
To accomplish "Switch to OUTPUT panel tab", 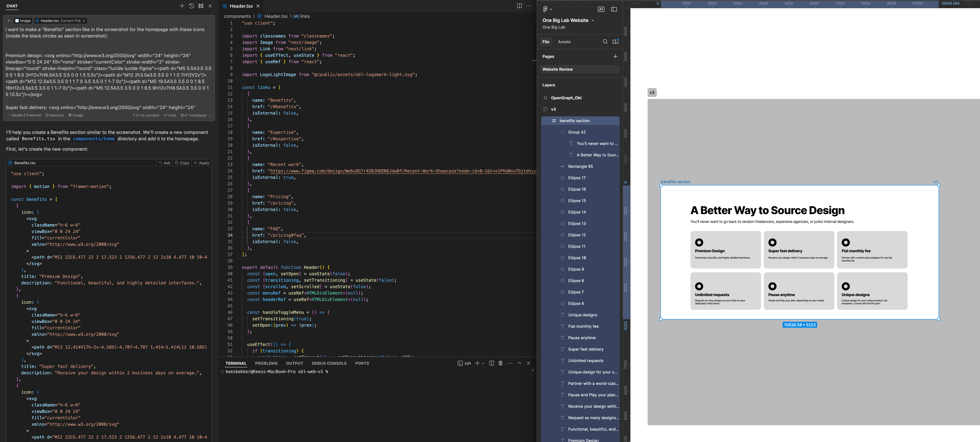I will pos(295,363).
